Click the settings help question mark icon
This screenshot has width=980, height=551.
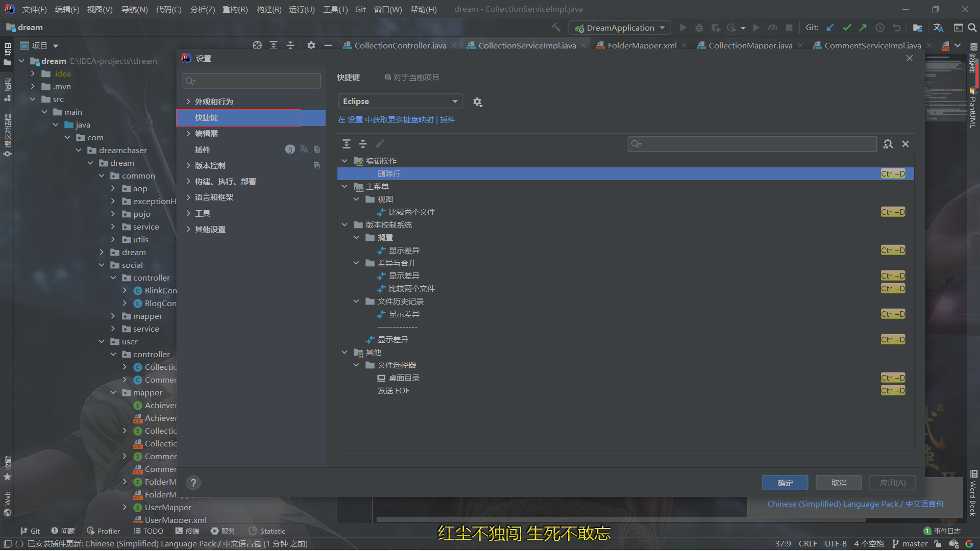(193, 483)
